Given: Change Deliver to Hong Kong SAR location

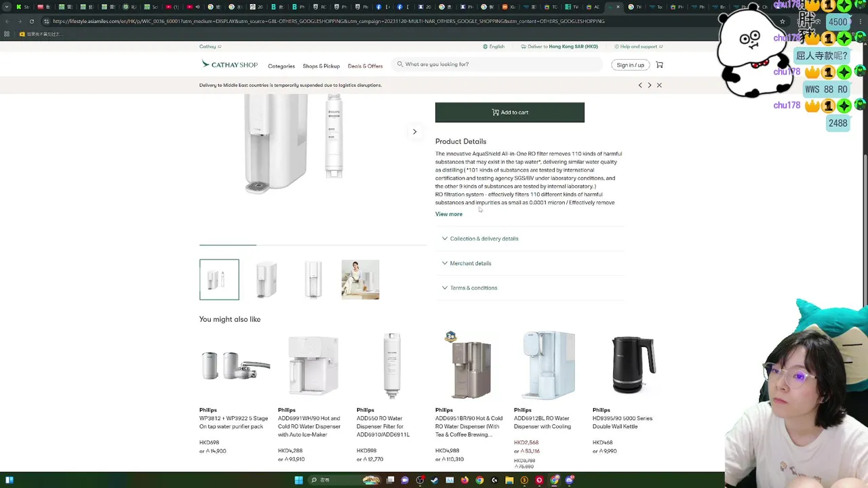Looking at the screenshot, I should coord(559,47).
